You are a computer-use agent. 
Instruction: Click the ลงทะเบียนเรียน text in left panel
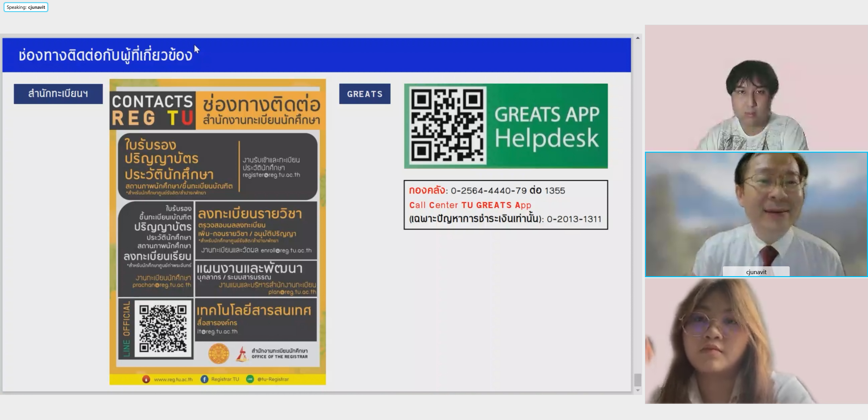tap(157, 256)
